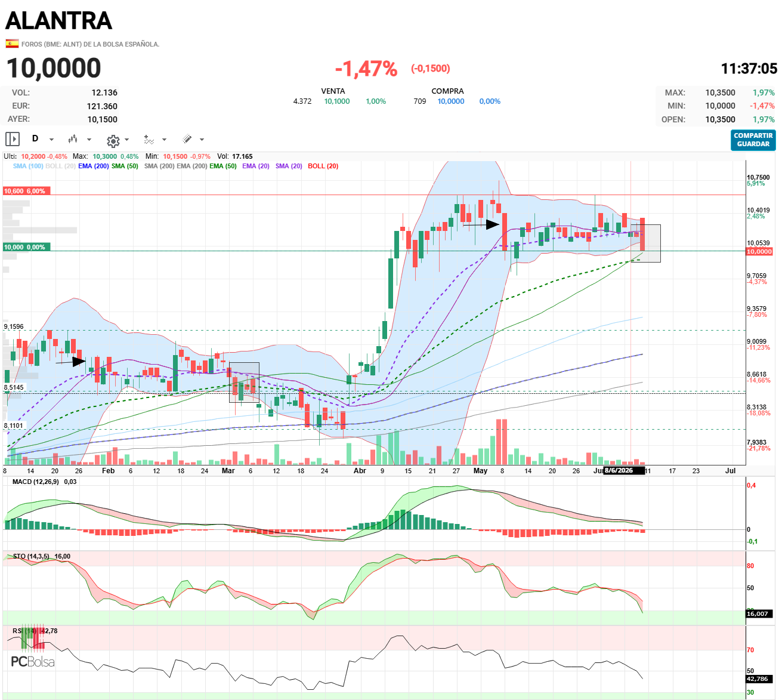Expand the indicators dropdown arrow
This screenshot has width=782, height=700.
[164, 140]
